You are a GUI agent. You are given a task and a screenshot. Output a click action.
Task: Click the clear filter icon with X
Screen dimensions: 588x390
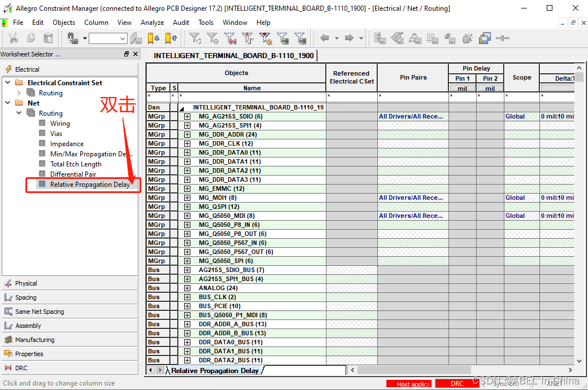pyautogui.click(x=212, y=38)
